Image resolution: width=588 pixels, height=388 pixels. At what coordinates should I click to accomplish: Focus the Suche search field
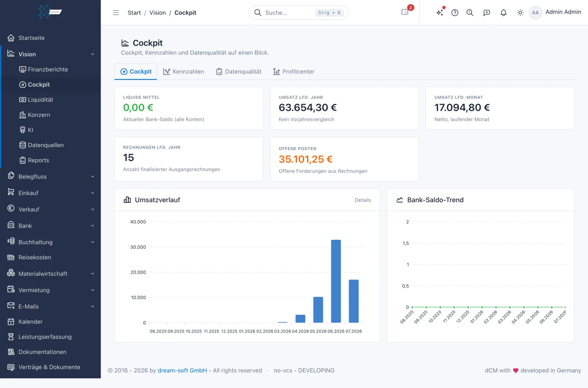point(298,13)
